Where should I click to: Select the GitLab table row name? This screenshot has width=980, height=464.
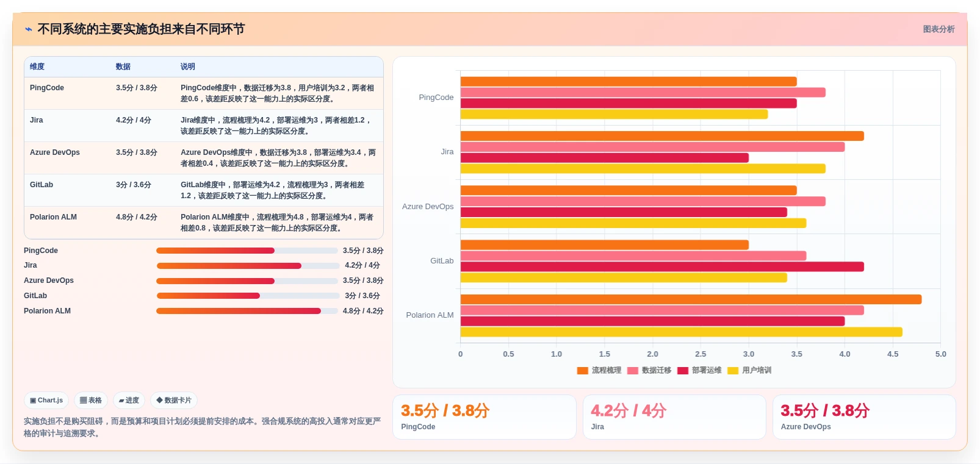coord(41,185)
